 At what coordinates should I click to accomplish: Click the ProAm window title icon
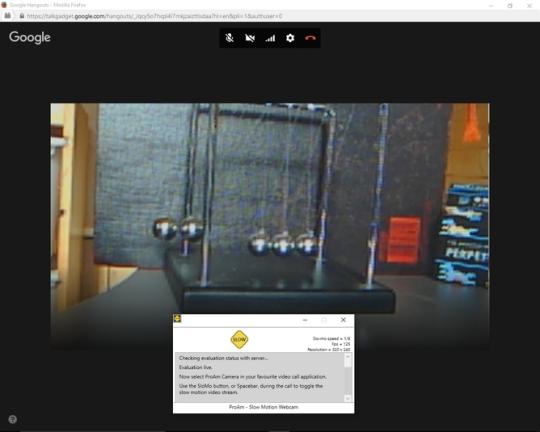click(177, 318)
